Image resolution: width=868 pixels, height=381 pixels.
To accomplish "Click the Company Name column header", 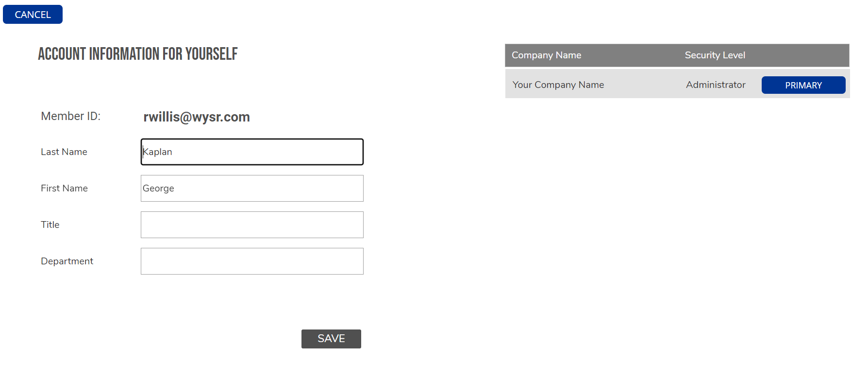I will 546,55.
